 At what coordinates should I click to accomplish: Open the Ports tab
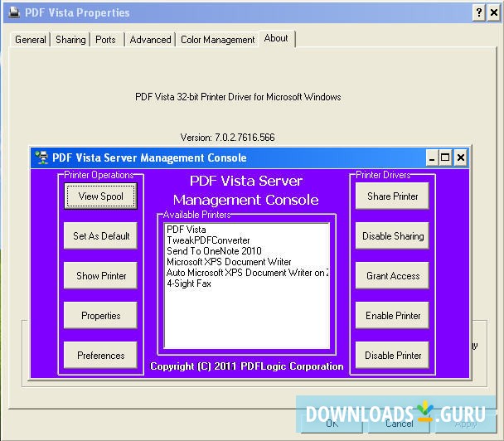coord(105,40)
